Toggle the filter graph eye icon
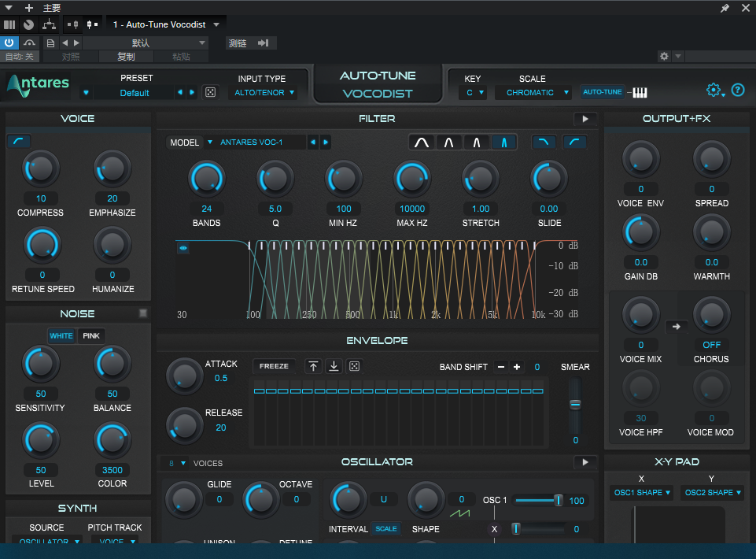756x559 pixels. (183, 248)
